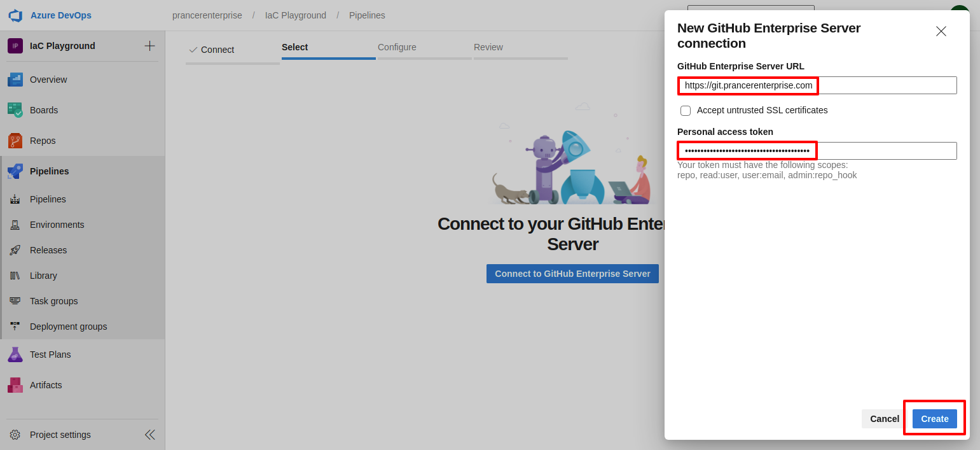
Task: Toggle Accept untrusted SSL certificates checkbox
Action: tap(686, 111)
